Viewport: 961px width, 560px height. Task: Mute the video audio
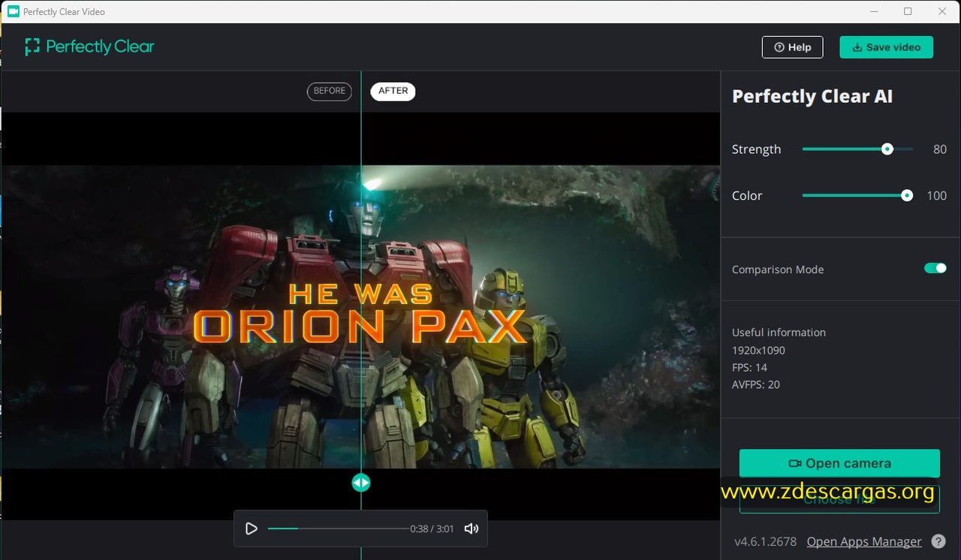click(471, 528)
